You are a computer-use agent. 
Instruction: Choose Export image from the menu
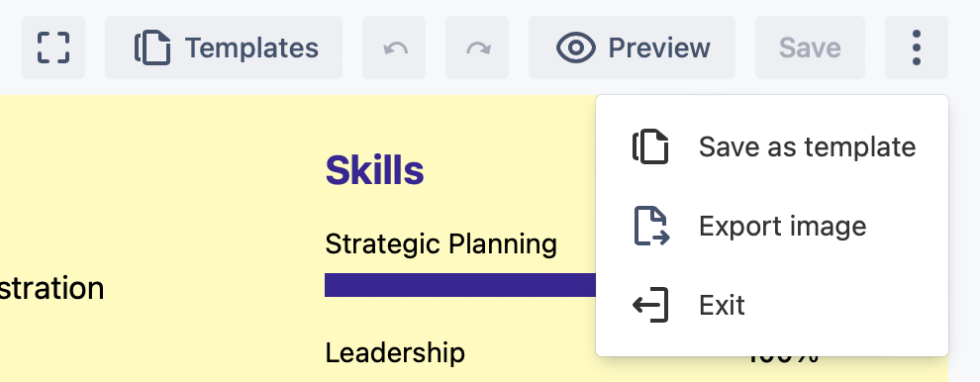[772, 226]
